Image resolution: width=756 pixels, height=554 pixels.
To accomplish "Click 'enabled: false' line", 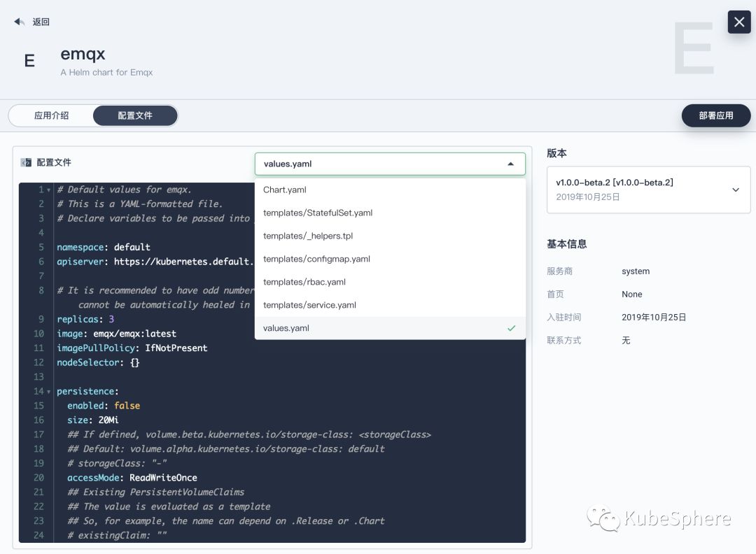I will click(x=104, y=406).
